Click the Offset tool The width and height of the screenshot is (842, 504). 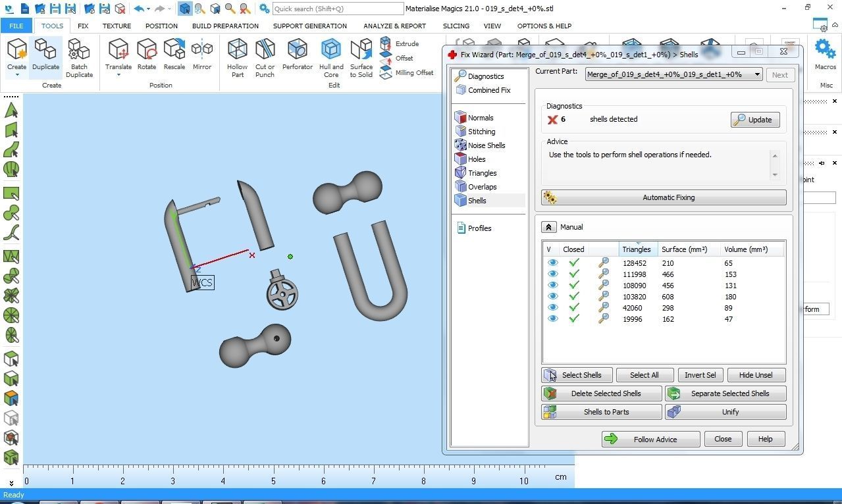pyautogui.click(x=397, y=58)
